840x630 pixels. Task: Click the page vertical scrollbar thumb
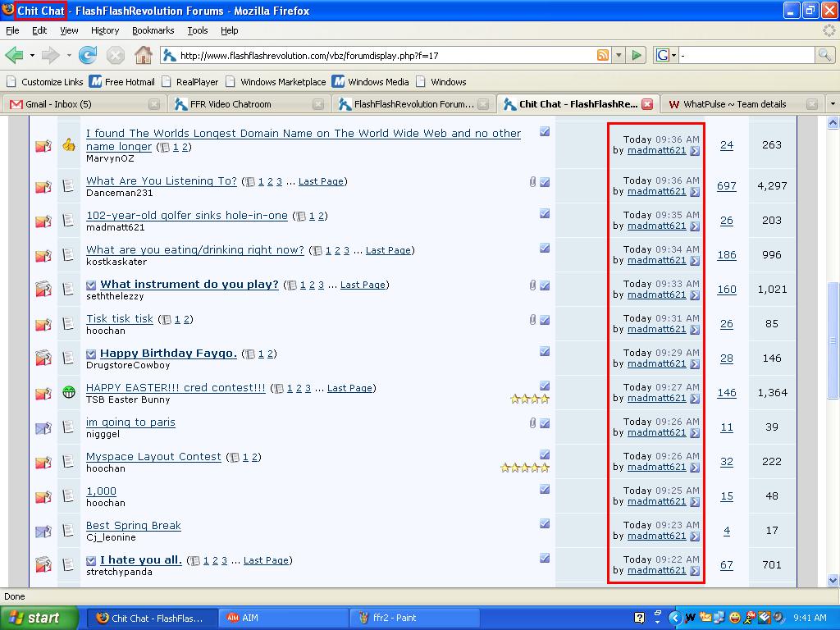(x=833, y=340)
